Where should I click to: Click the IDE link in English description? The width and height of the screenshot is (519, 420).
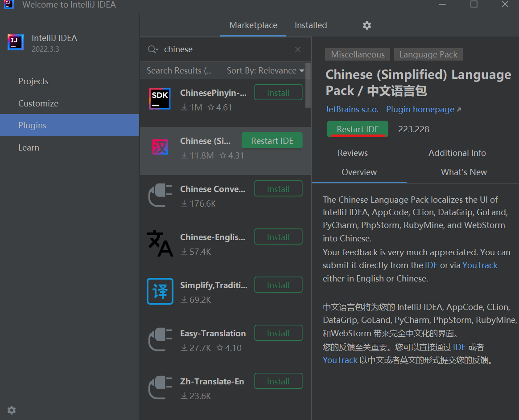click(431, 265)
